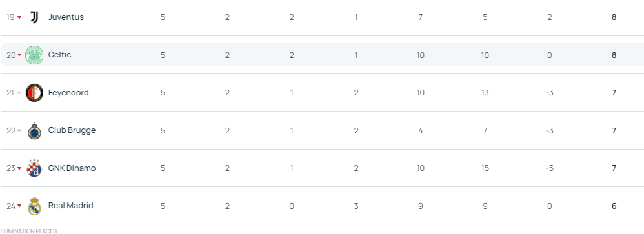The image size is (644, 234).
Task: Click the red down arrow next to rank 20
Action: click(19, 55)
